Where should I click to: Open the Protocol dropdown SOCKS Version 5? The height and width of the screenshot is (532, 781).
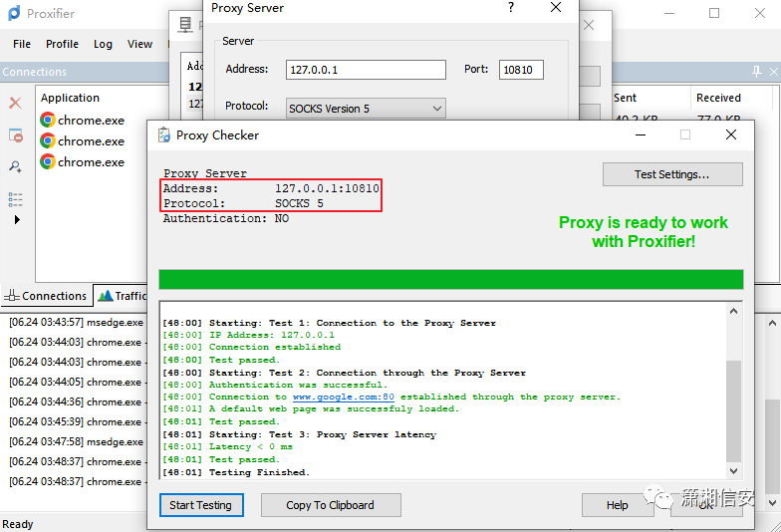[x=366, y=108]
